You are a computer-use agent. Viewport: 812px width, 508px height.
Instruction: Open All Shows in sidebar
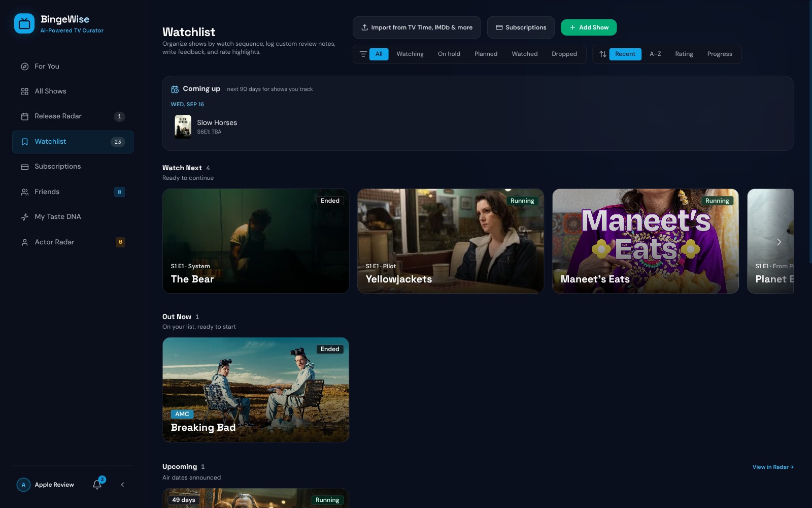(73, 91)
